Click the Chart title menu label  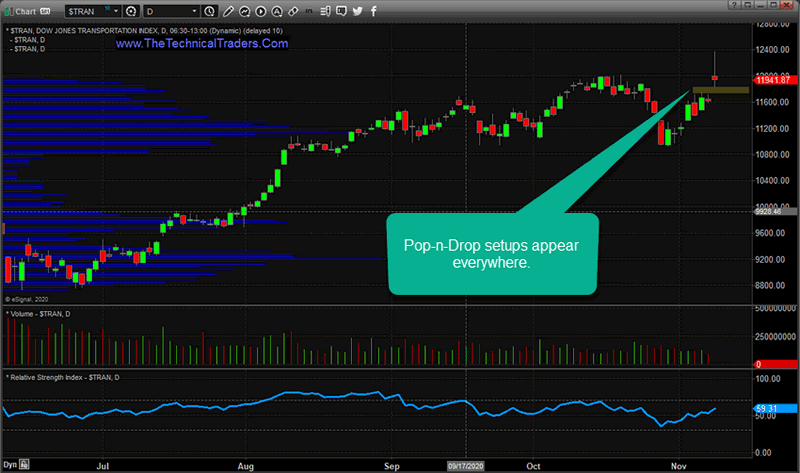click(x=26, y=11)
